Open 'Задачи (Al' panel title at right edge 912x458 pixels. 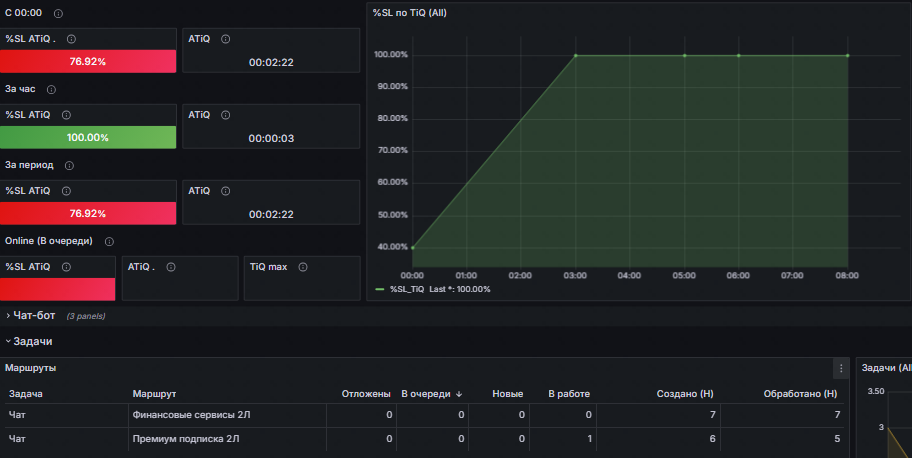coord(886,368)
